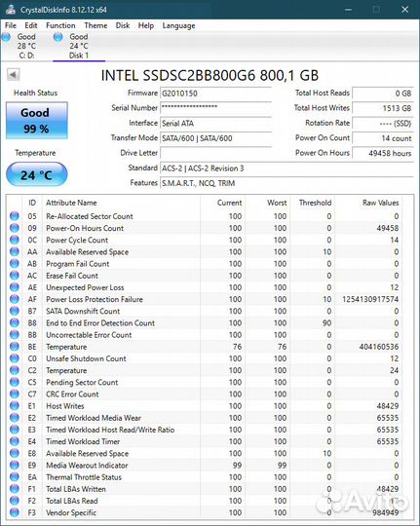Click the status orb for Pending Sector Count
Viewport: 420px width, 526px height.
point(14,382)
